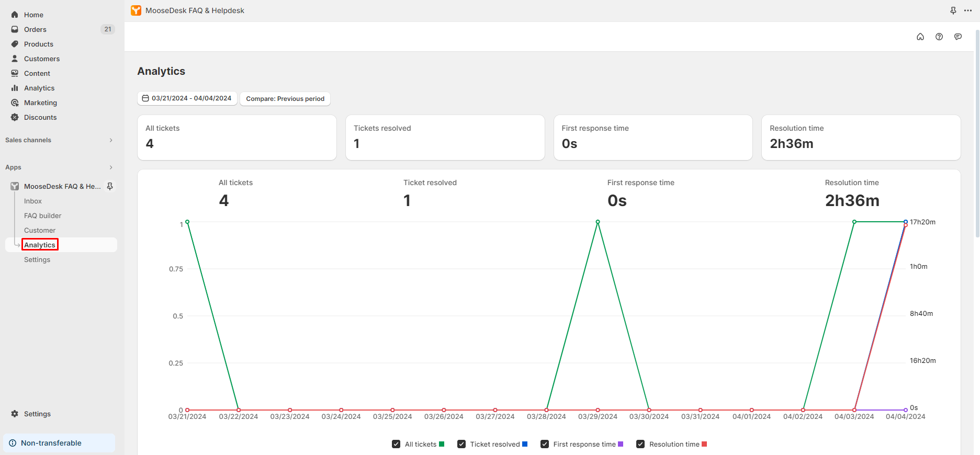Open the date range 03/21/2024 - 04/04/2024 picker
This screenshot has height=455, width=980.
tap(187, 98)
